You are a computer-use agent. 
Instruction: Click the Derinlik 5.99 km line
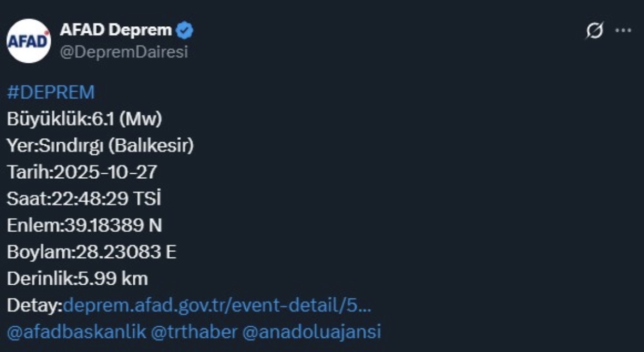(77, 279)
